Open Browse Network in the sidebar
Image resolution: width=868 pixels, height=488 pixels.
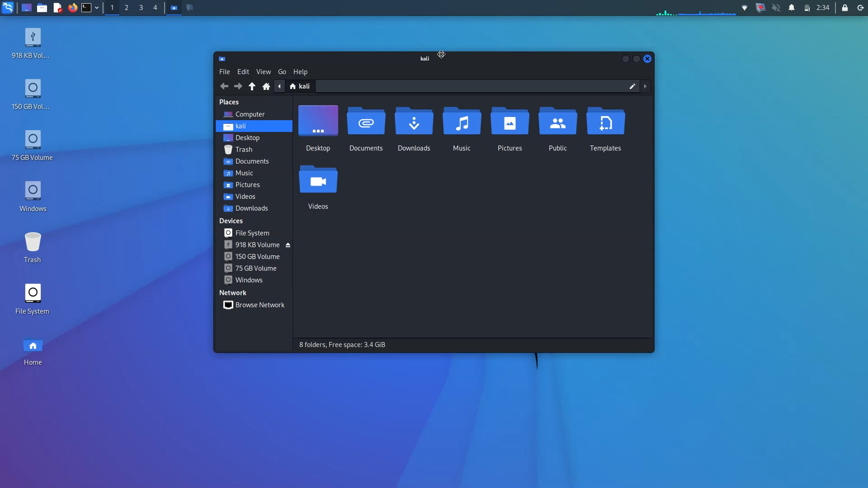(260, 305)
